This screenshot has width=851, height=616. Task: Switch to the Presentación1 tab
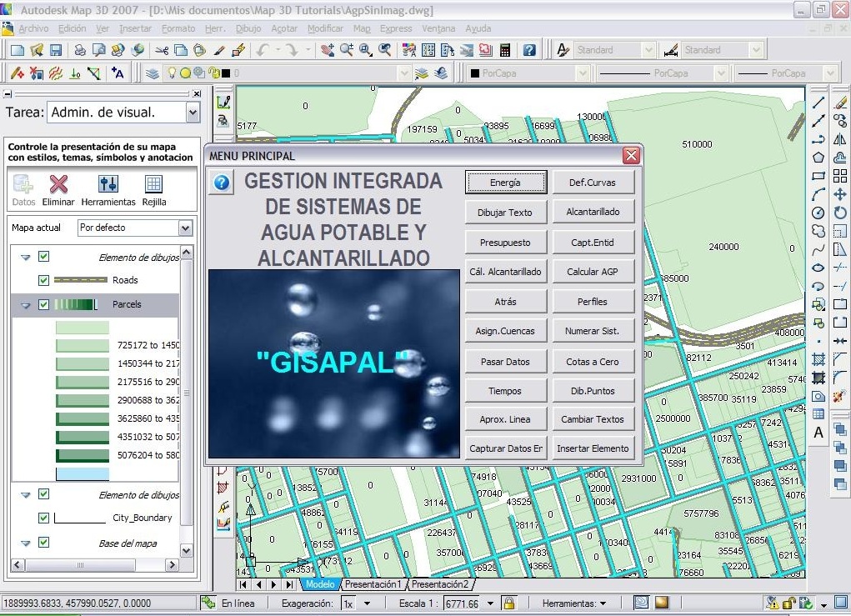point(373,584)
